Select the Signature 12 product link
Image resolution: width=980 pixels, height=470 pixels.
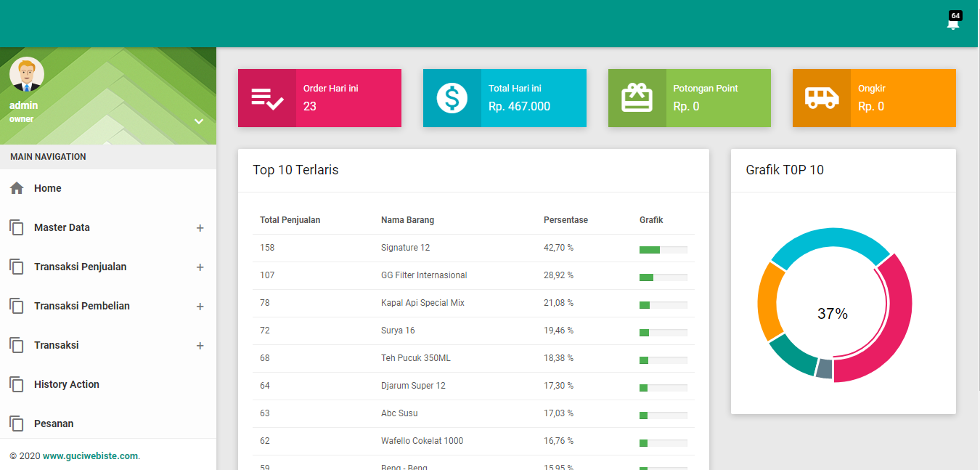point(405,247)
